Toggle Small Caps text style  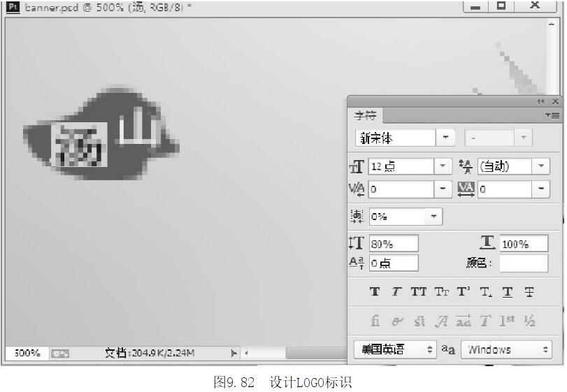(x=441, y=291)
